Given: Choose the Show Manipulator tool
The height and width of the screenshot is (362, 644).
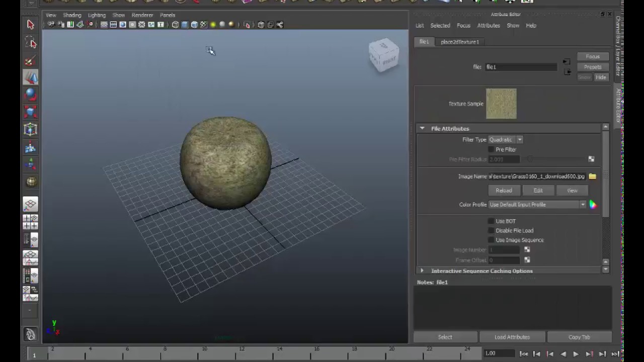Looking at the screenshot, I should click(x=30, y=164).
